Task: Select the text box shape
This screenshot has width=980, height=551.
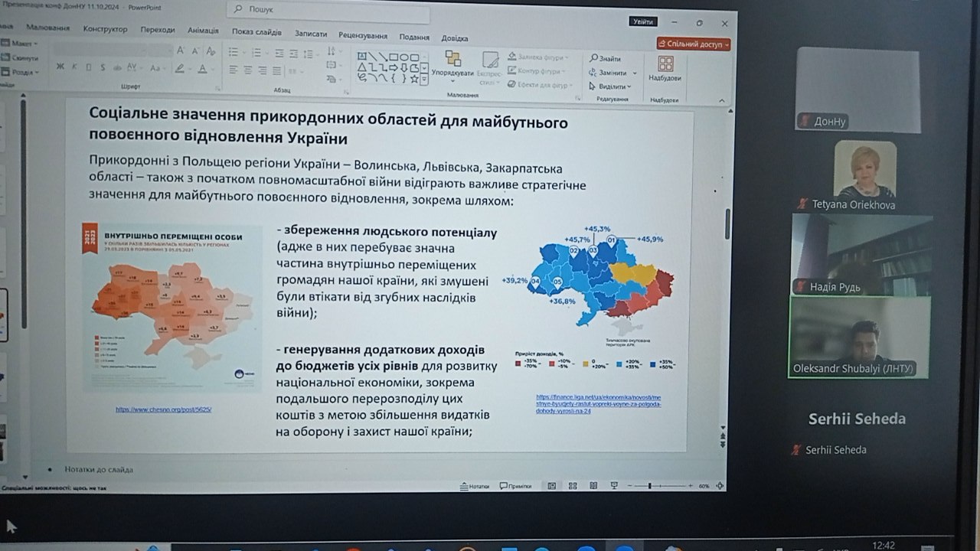Action: 362,56
